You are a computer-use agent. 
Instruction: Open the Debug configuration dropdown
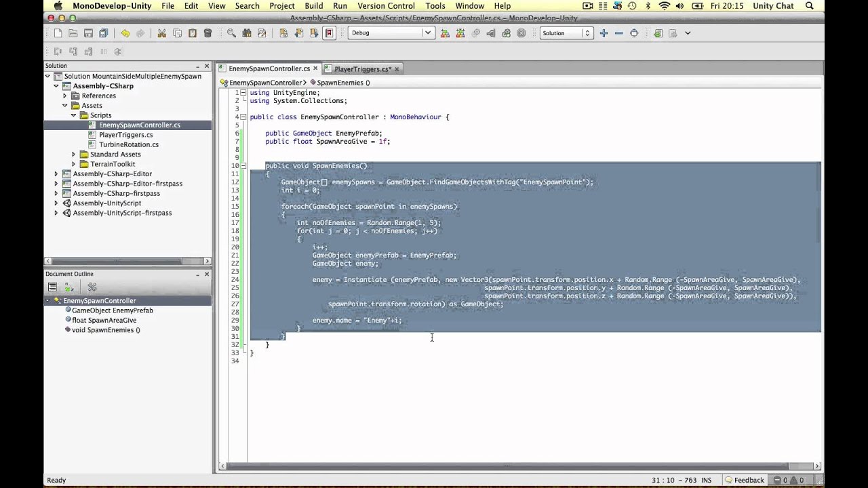[391, 33]
